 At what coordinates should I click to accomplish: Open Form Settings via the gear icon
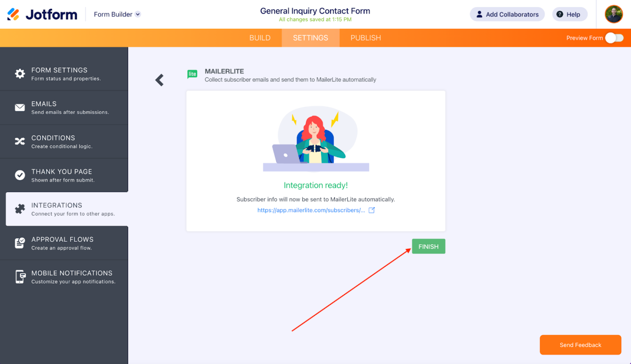[20, 74]
